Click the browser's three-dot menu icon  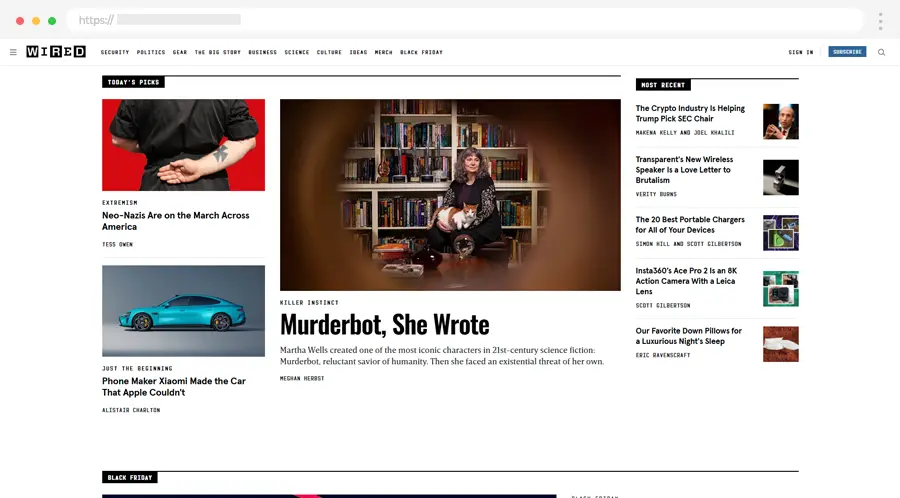(880, 21)
